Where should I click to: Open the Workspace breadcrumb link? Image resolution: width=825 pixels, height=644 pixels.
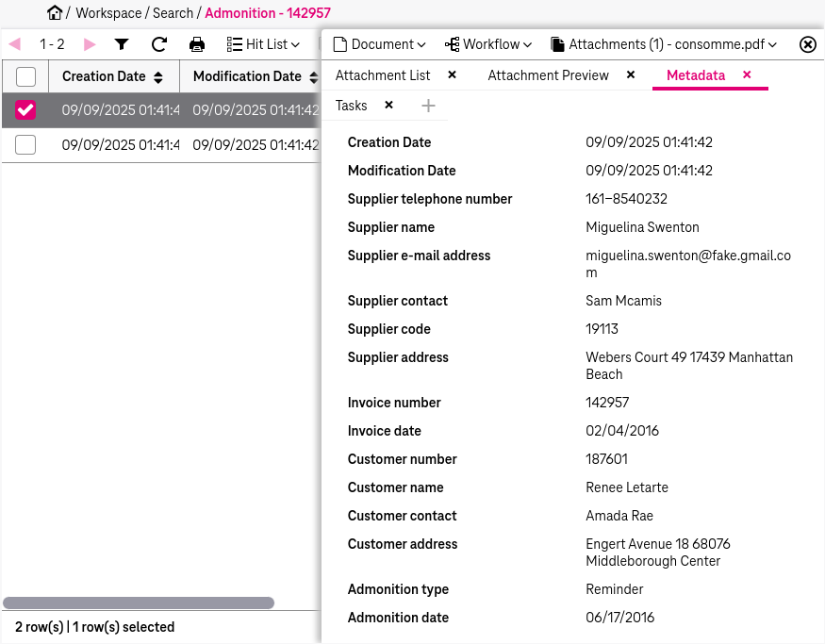[108, 13]
